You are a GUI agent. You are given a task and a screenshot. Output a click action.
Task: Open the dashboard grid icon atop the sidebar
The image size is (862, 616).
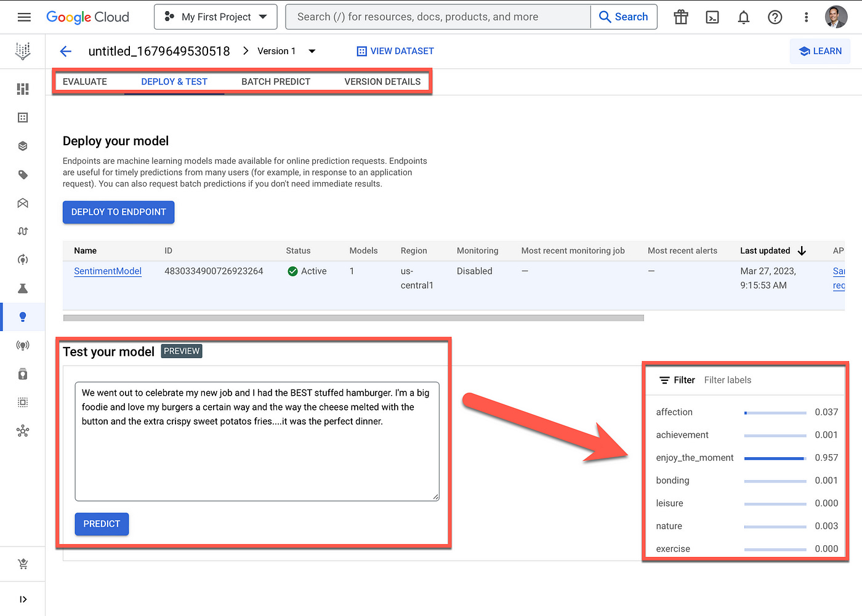pos(23,89)
